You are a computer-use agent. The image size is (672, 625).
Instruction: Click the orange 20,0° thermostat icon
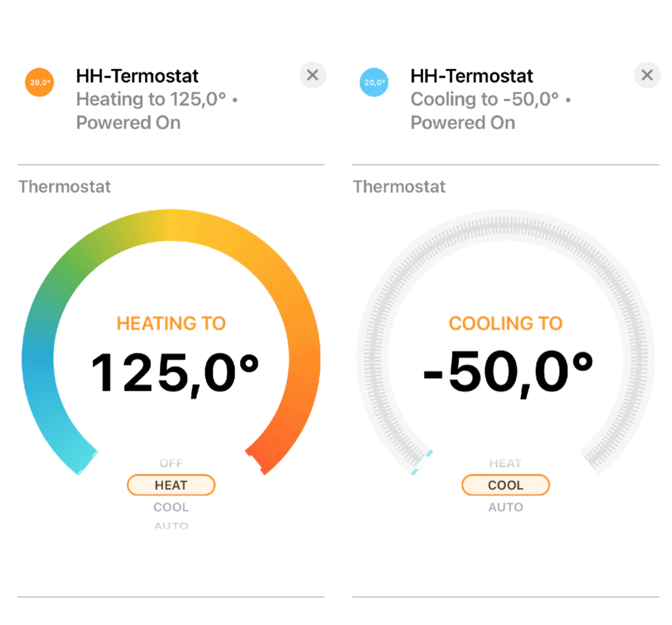point(39,82)
